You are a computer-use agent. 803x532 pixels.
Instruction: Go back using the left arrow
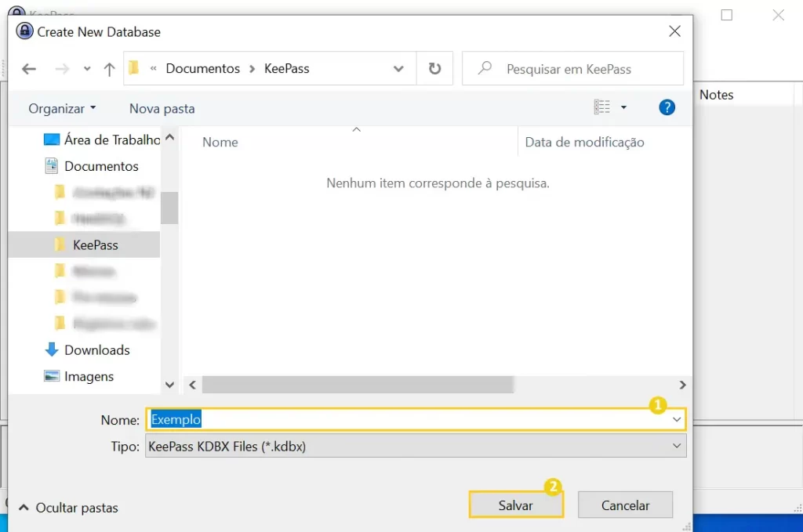(x=29, y=68)
